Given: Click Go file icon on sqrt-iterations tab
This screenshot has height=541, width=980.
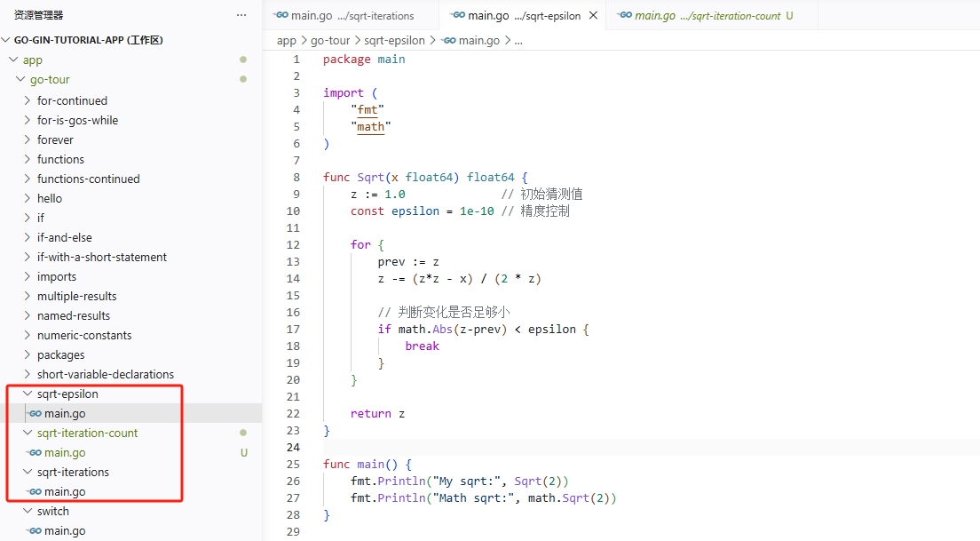Looking at the screenshot, I should (281, 15).
